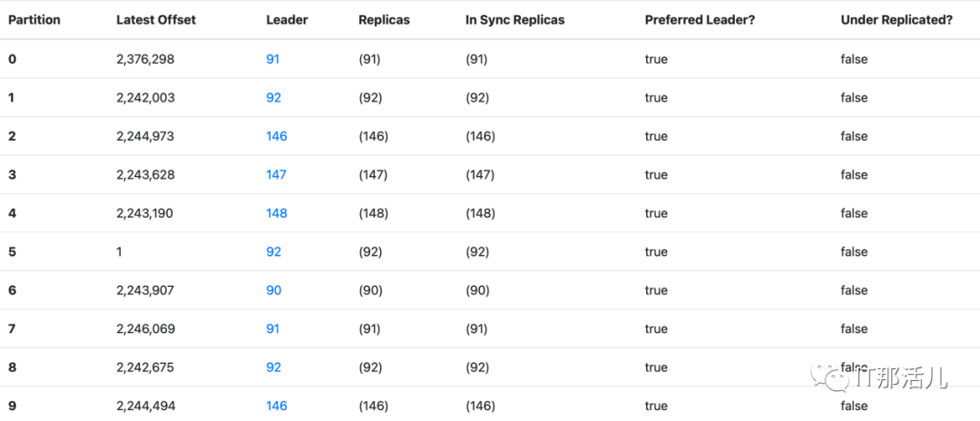Click the In Sync Replicas header
The width and height of the screenshot is (980, 421).
coord(514,20)
